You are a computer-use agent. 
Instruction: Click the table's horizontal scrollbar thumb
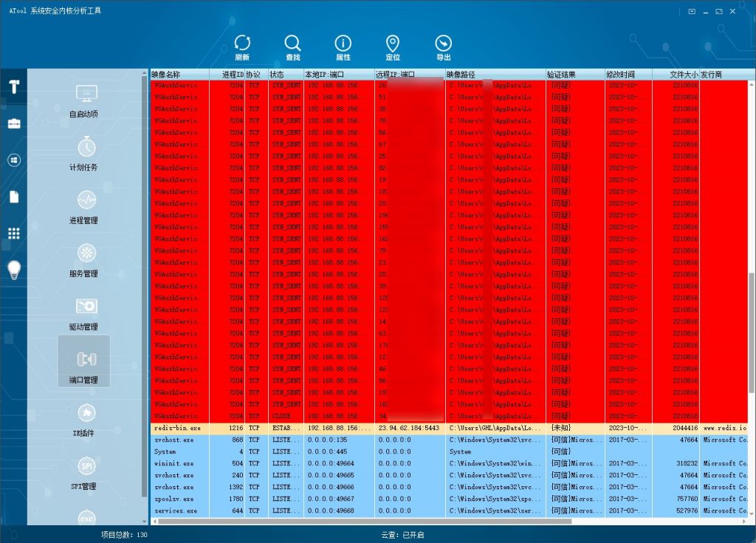(x=365, y=522)
